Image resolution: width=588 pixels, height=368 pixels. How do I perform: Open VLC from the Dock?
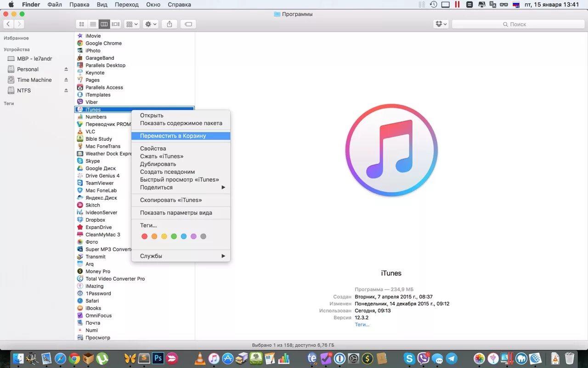(x=200, y=358)
